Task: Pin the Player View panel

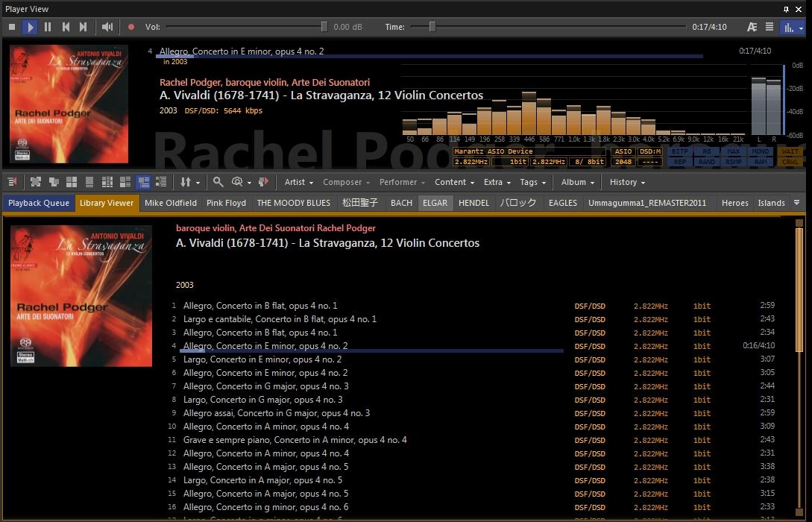Action: pyautogui.click(x=786, y=9)
